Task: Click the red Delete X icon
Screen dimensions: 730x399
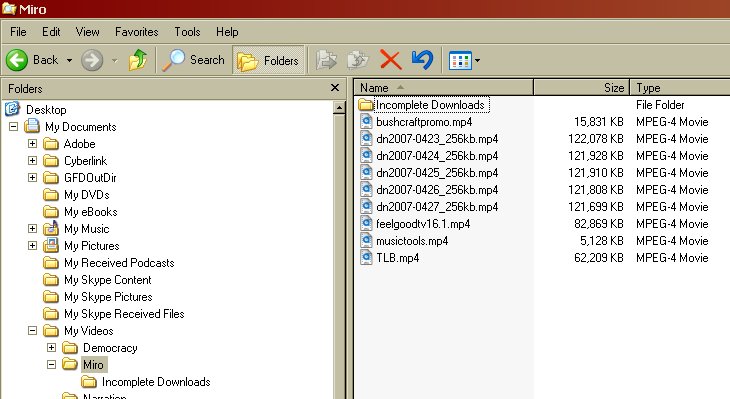Action: tap(390, 60)
